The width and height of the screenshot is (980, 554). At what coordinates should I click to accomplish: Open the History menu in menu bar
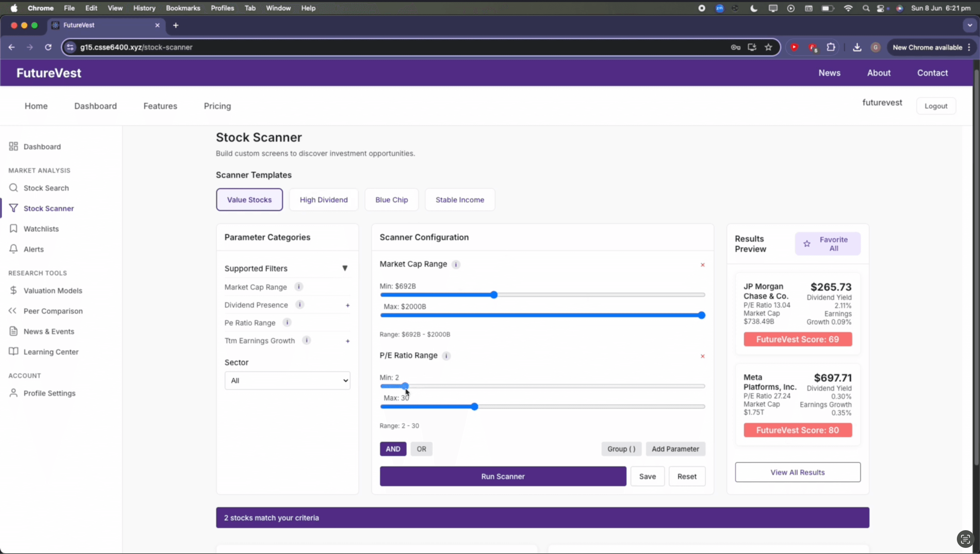click(144, 8)
